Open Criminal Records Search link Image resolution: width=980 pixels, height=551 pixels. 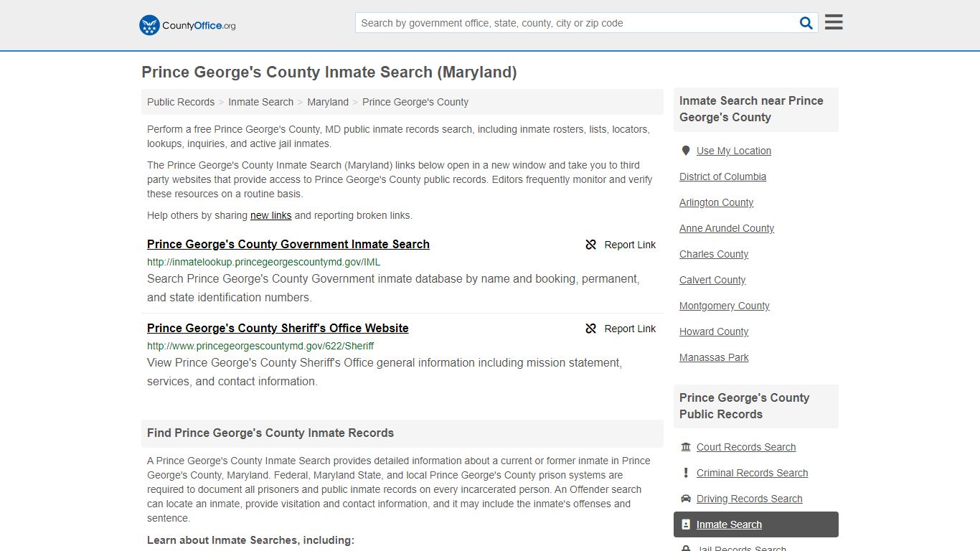(752, 473)
